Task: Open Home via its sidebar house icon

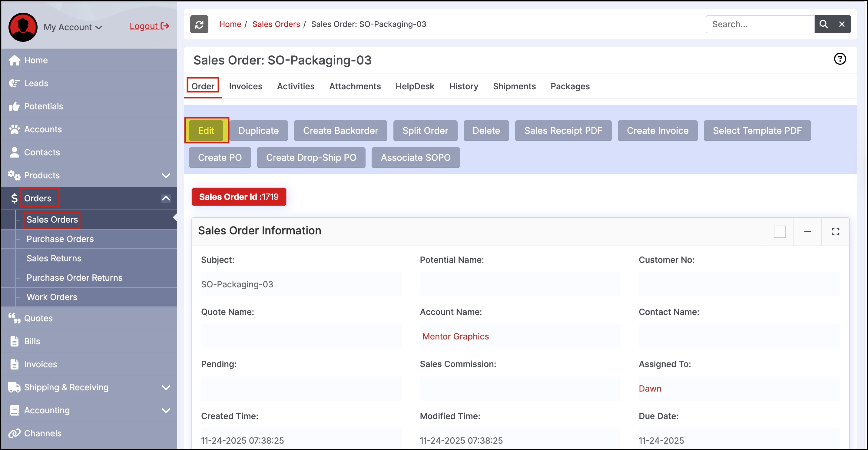Action: (x=14, y=60)
